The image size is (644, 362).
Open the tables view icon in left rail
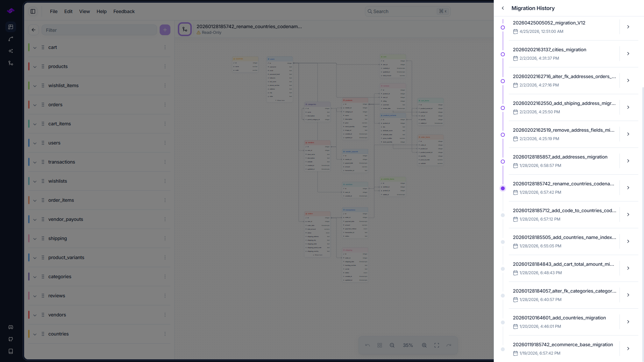click(11, 27)
